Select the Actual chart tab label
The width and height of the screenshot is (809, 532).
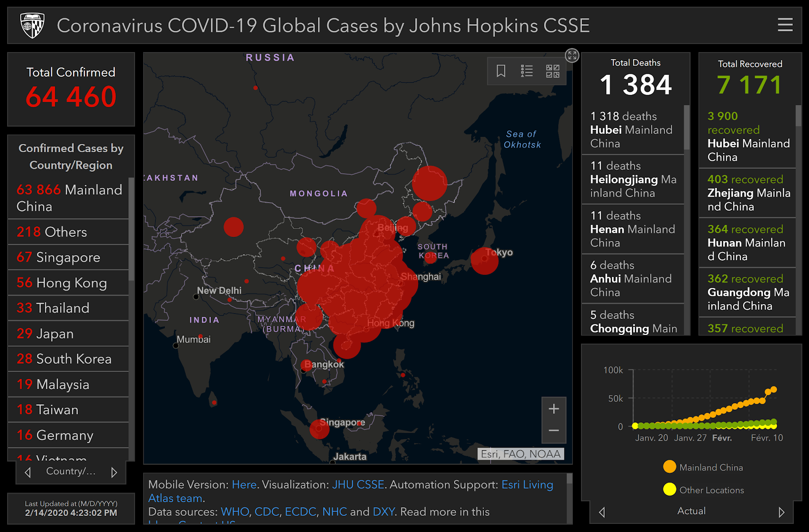coord(691,511)
